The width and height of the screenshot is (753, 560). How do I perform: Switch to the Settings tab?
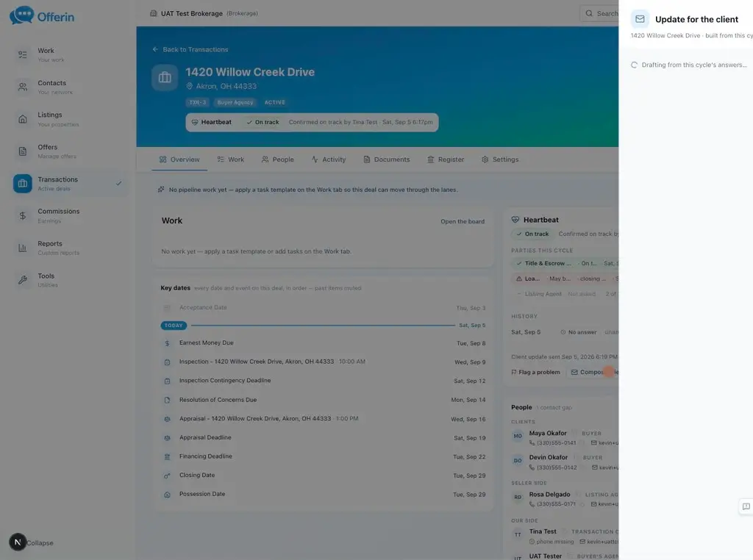[x=500, y=159]
